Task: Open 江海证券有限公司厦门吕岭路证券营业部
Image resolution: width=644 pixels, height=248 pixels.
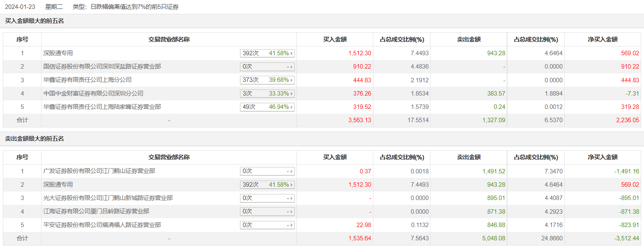Action: coord(96,211)
